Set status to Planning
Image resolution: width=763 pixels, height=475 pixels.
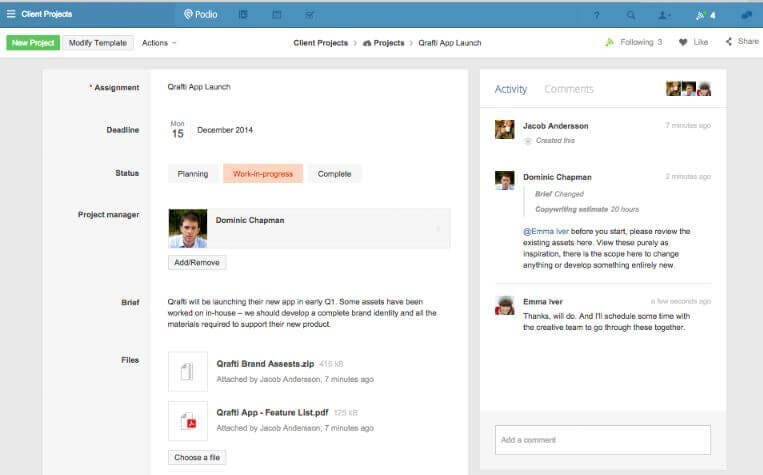pyautogui.click(x=193, y=174)
